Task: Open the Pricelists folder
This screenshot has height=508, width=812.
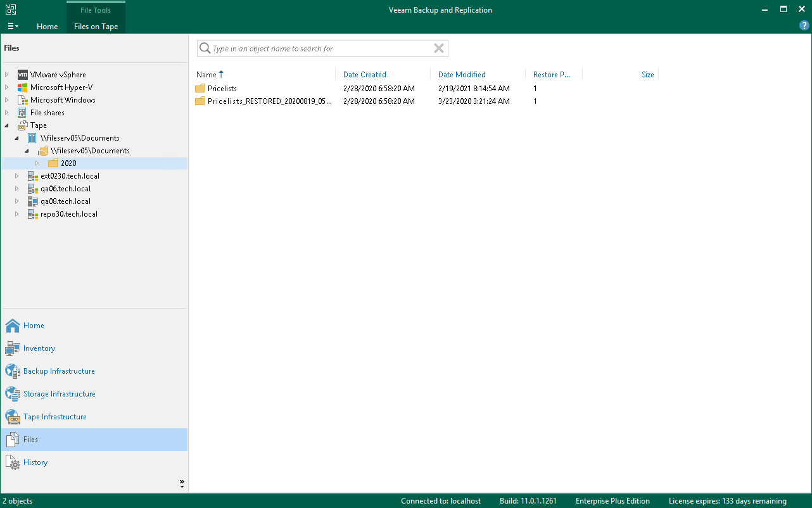Action: click(222, 88)
